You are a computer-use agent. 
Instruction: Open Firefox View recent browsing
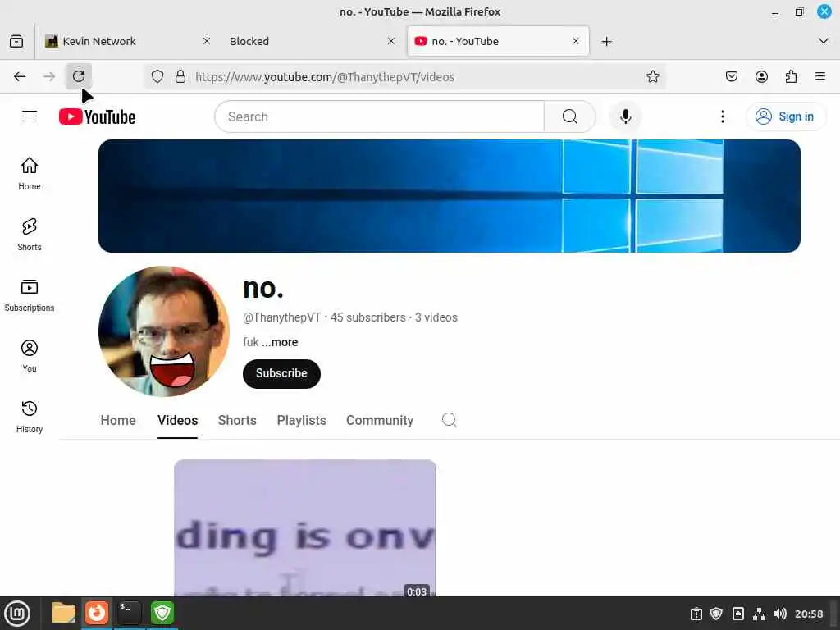tap(16, 41)
